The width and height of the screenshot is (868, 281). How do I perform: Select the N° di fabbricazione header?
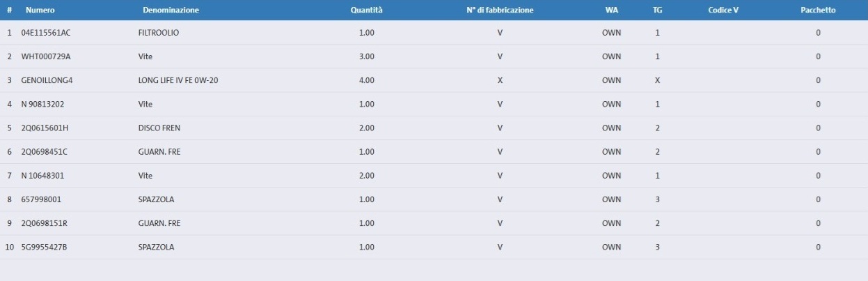[500, 10]
